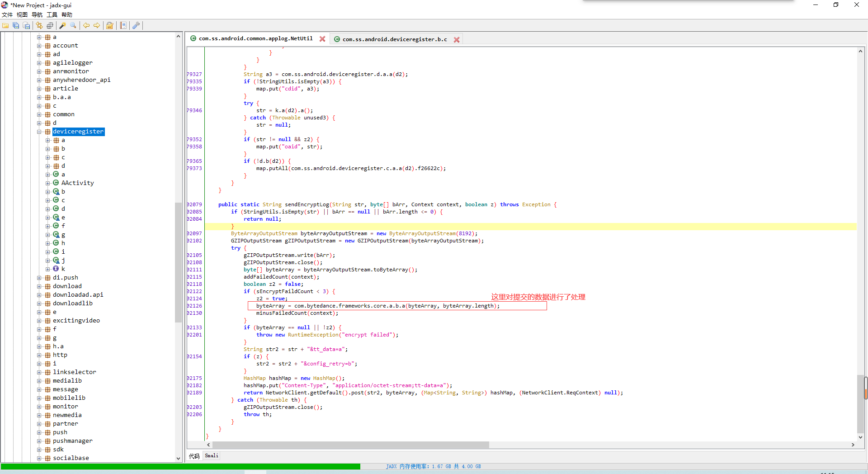Open text search with the wand icon
This screenshot has width=868, height=474.
(62, 26)
